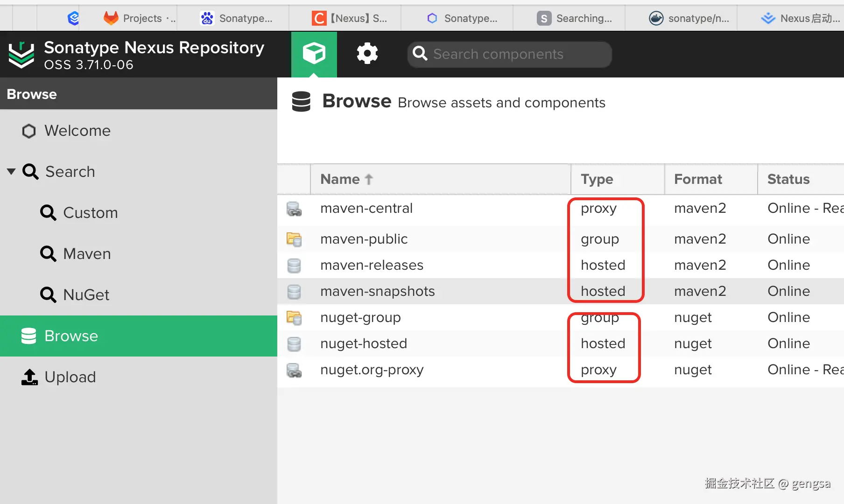Open the Browse cube icon in header
The image size is (844, 504).
tap(314, 53)
